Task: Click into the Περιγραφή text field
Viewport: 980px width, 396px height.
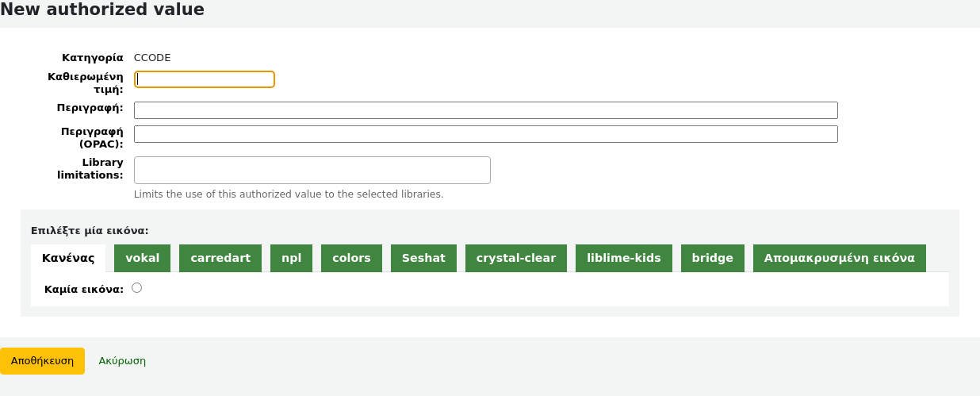Action: click(x=485, y=110)
